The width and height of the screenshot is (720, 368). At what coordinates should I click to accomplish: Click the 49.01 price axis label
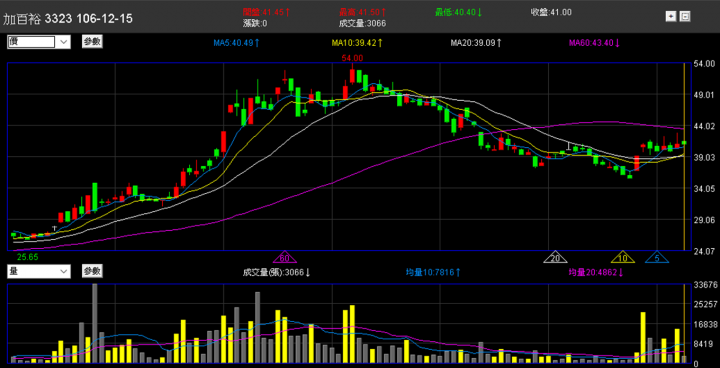(x=705, y=95)
